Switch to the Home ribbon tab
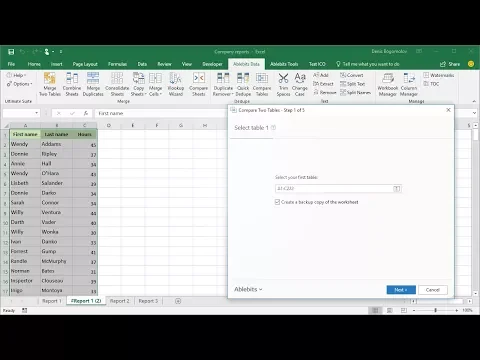Screen dimensions: 480x360 tap(34, 64)
